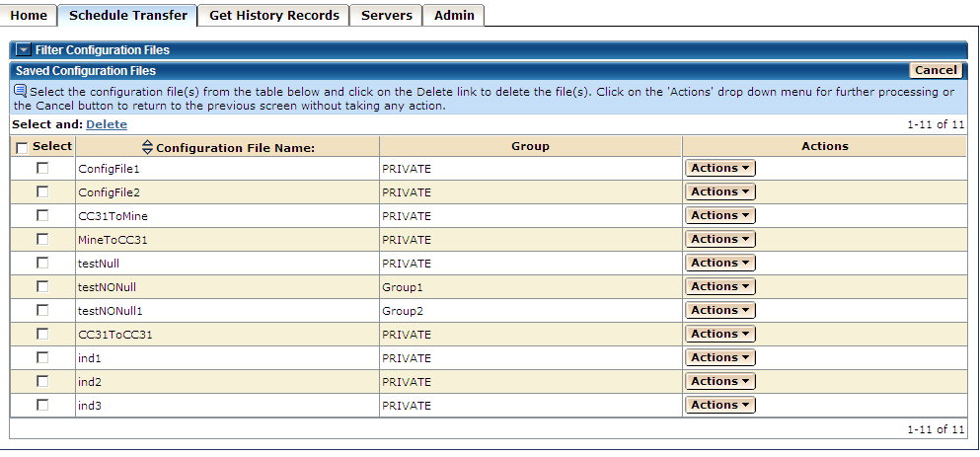The width and height of the screenshot is (980, 457).
Task: Open Actions dropdown for ConfigFile2
Action: (x=719, y=192)
